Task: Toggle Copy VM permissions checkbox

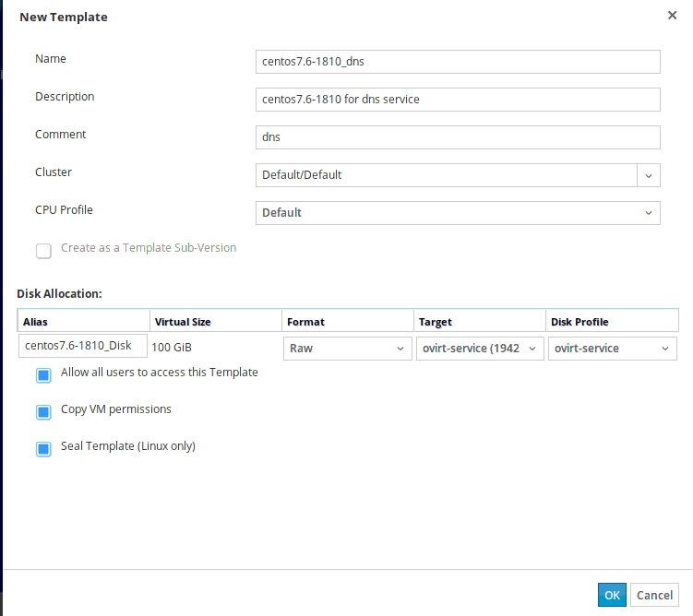Action: click(43, 412)
